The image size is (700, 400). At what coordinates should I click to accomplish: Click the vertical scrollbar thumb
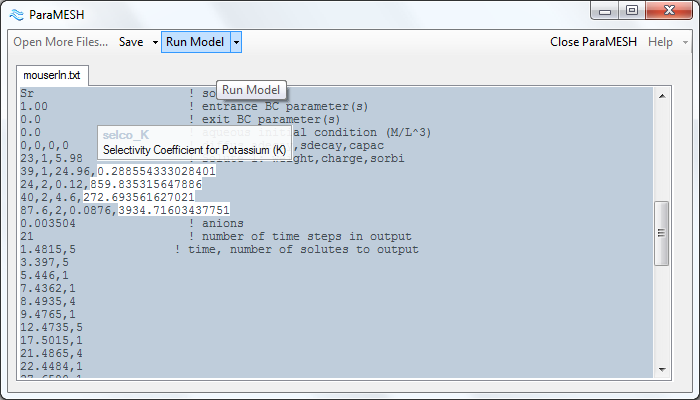pyautogui.click(x=662, y=233)
